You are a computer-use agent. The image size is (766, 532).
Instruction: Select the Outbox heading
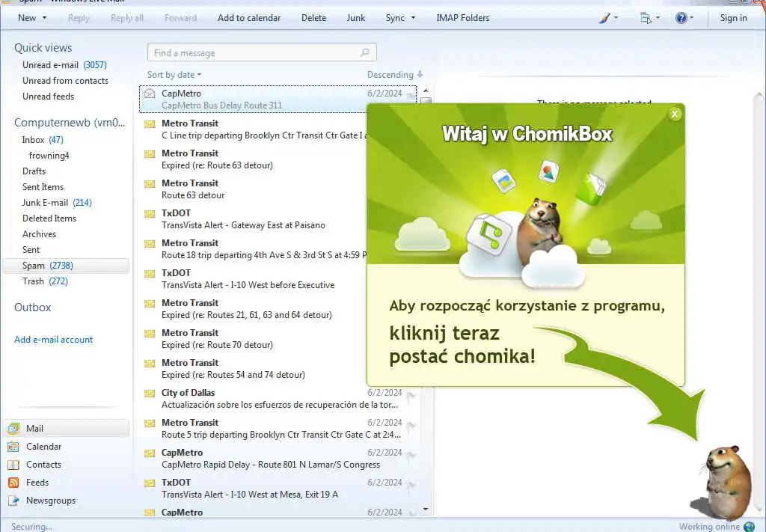[x=33, y=308]
